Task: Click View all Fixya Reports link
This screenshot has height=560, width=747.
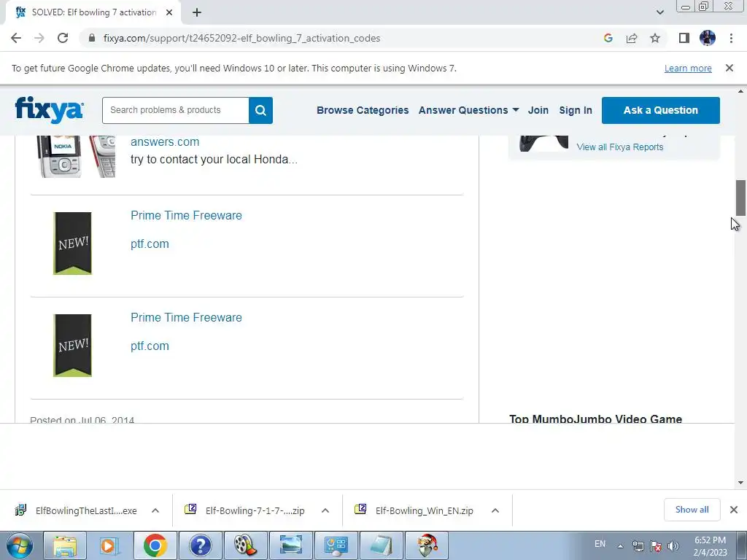Action: tap(620, 147)
